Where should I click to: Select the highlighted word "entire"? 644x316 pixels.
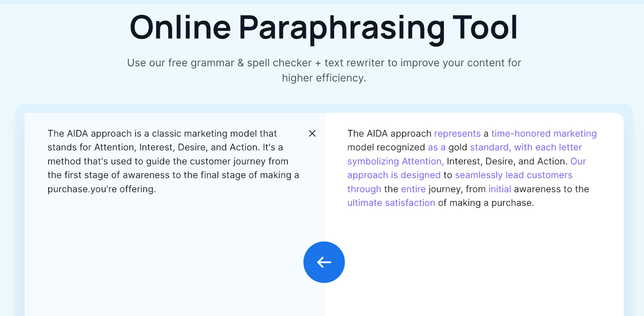tap(413, 189)
